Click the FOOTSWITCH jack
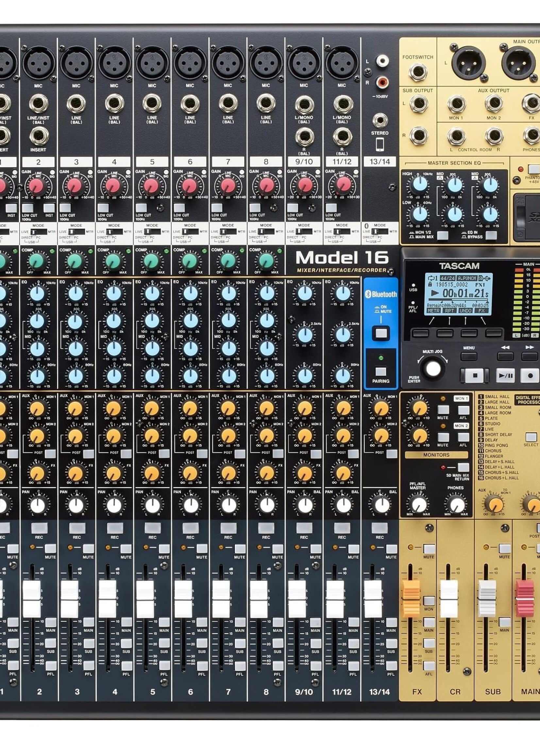Image resolution: width=540 pixels, height=756 pixels. coord(418,72)
